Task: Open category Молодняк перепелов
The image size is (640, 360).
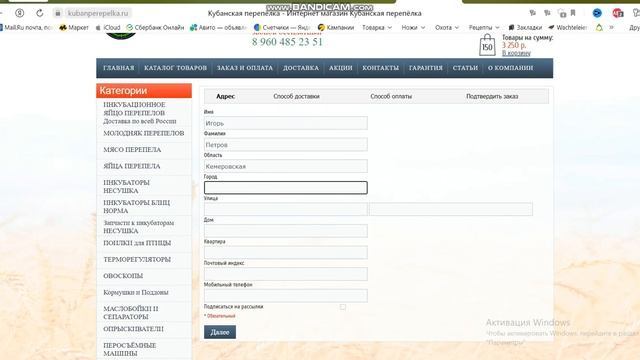Action: coord(144,133)
